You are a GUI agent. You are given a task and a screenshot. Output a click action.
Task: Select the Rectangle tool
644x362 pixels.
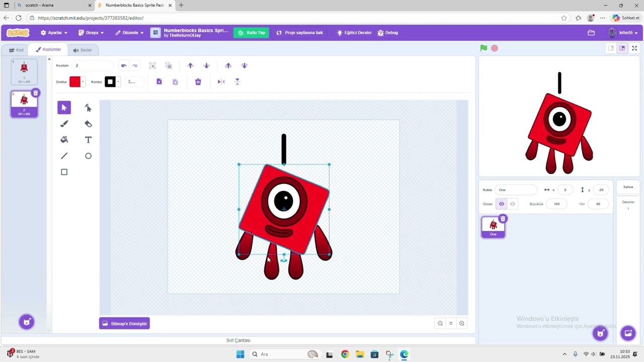(x=64, y=172)
